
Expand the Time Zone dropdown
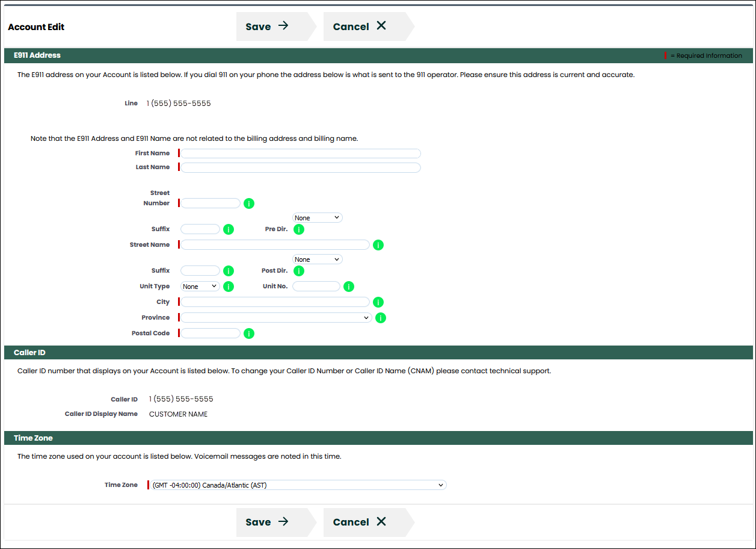point(298,485)
